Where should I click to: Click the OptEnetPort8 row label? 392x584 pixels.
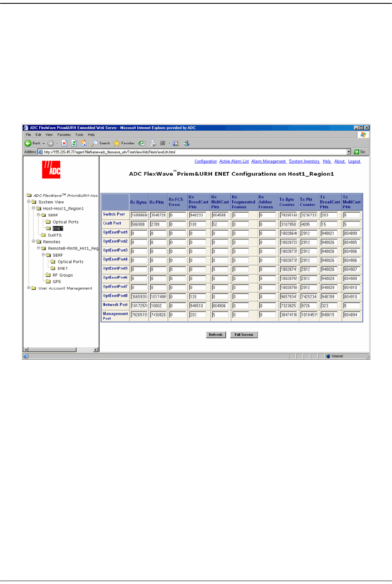point(115,296)
